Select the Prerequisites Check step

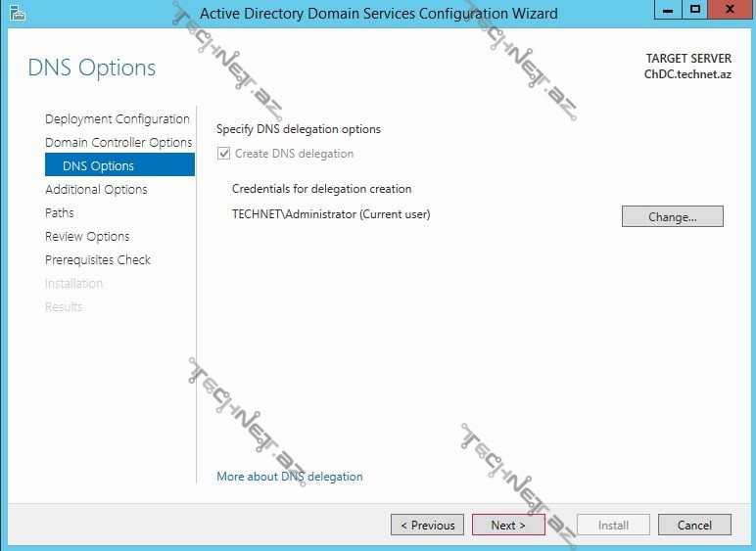(x=98, y=260)
